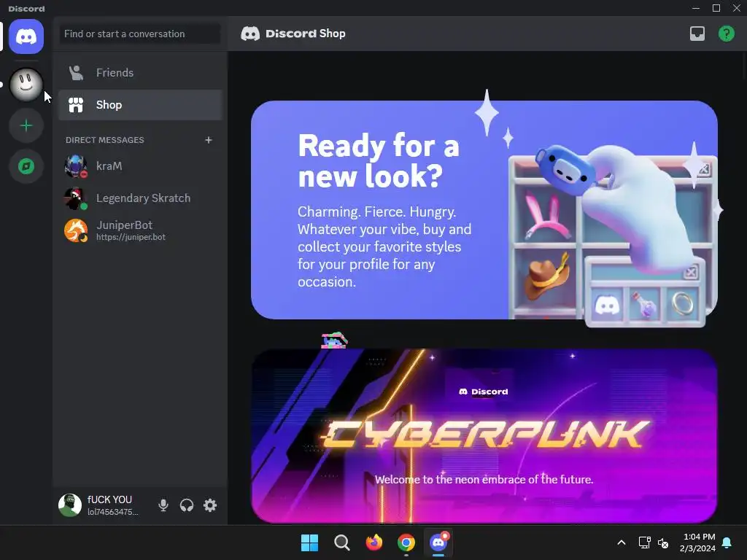Click the DIRECT MESSAGES section label

point(105,140)
